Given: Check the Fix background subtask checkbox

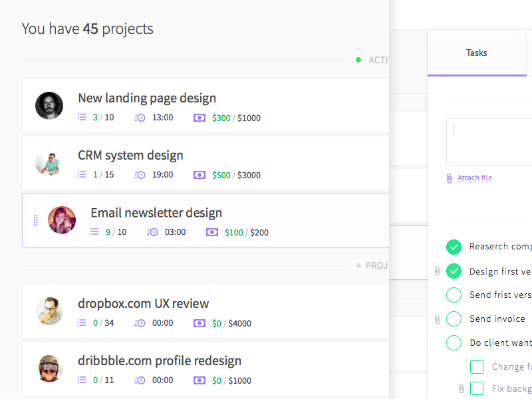Looking at the screenshot, I should pyautogui.click(x=477, y=388).
